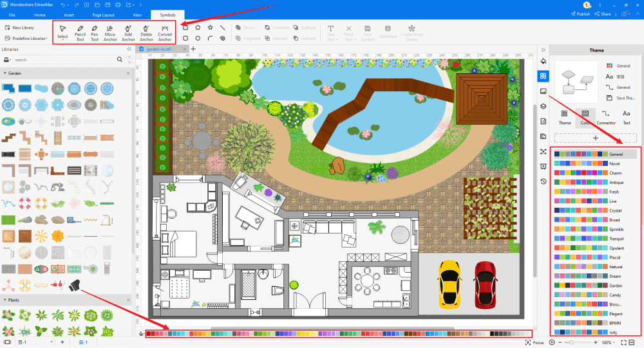Open the File menu
This screenshot has width=644, height=348.
12,15
